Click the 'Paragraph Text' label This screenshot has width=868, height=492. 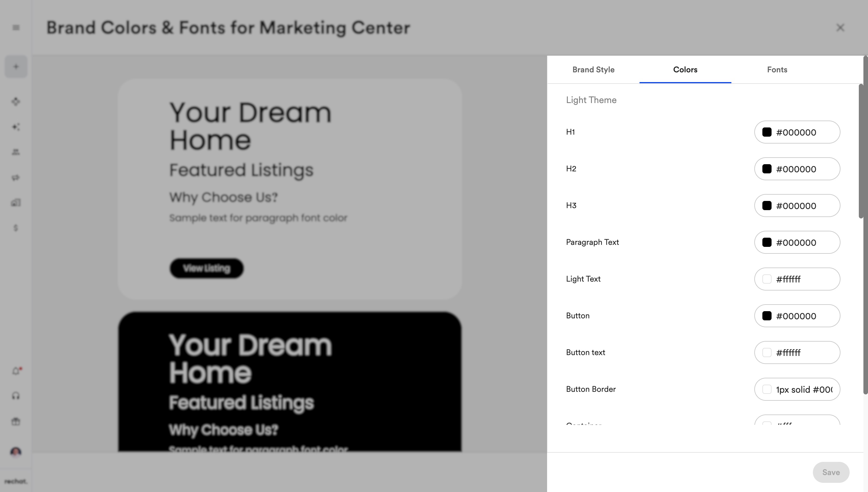click(592, 242)
